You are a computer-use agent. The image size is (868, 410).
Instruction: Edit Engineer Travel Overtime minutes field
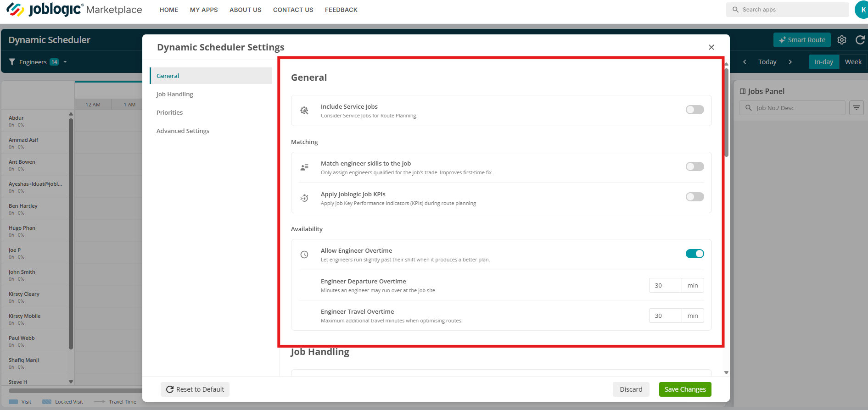(x=666, y=316)
